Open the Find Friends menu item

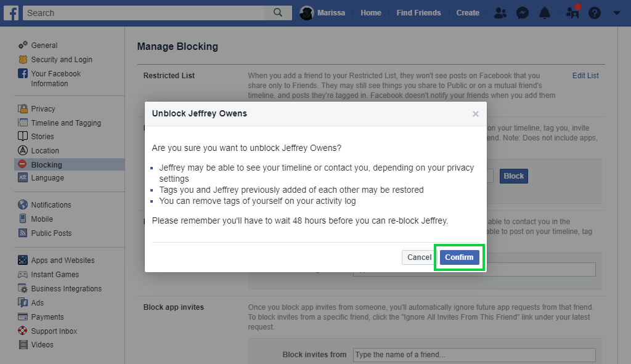click(x=418, y=13)
